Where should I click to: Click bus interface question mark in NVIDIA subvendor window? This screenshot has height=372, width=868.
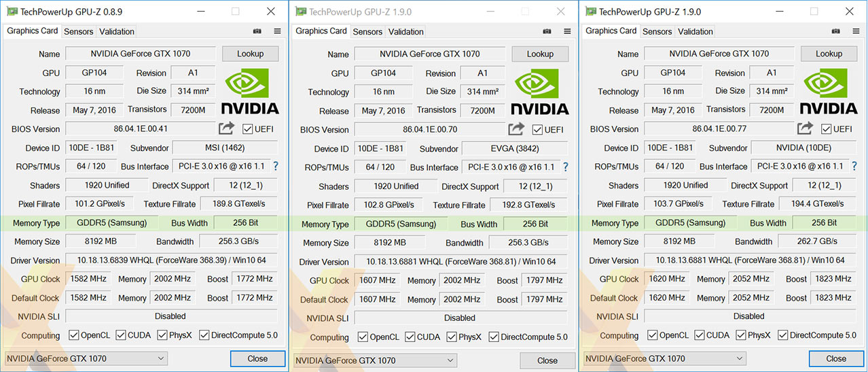pos(854,166)
